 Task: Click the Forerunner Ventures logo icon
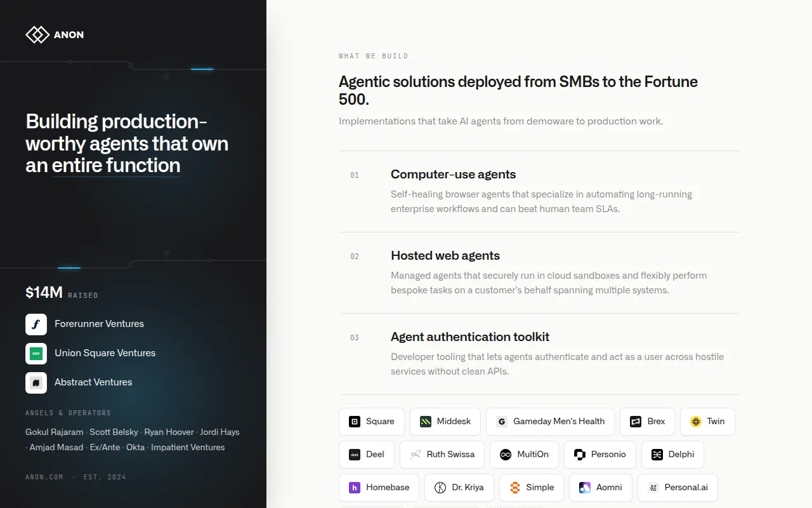pos(36,324)
